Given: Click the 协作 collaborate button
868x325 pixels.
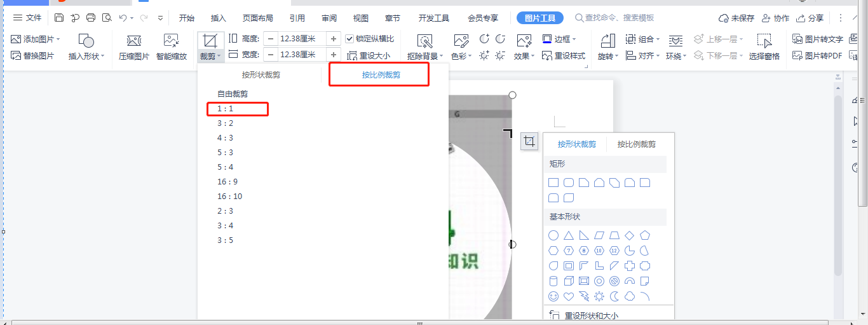Looking at the screenshot, I should [x=775, y=18].
